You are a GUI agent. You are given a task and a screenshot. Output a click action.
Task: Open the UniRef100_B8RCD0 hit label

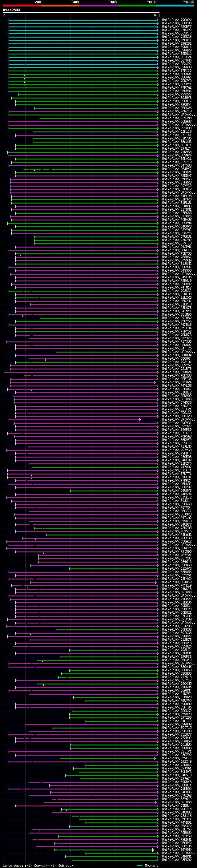(x=177, y=23)
